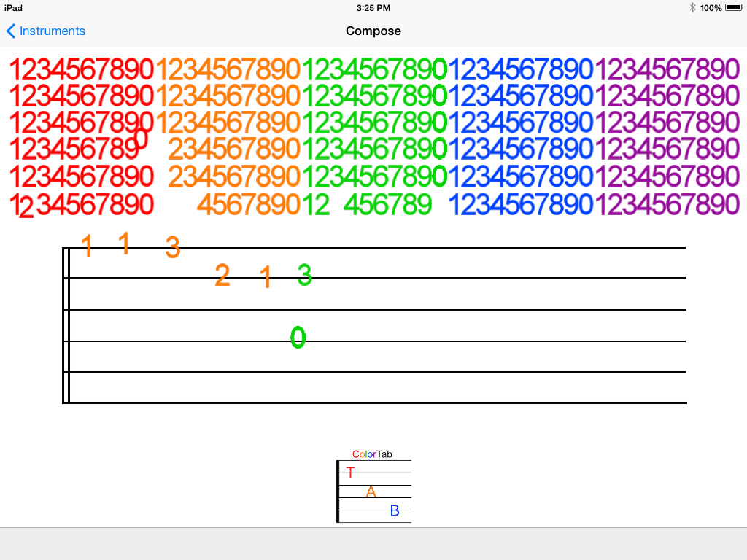
Task: Tap the 3:25 PM clock in the status bar
Action: pos(373,7)
